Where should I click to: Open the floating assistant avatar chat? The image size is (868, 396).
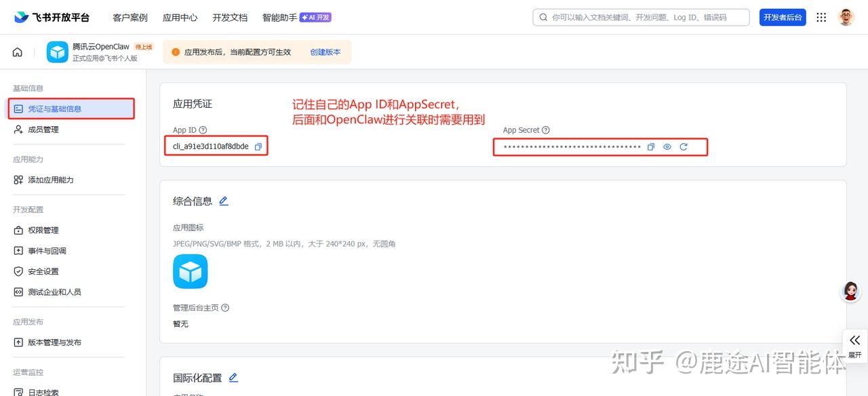pyautogui.click(x=850, y=292)
